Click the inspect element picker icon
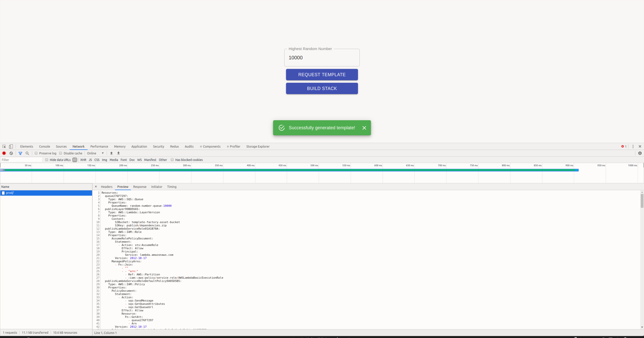Image resolution: width=644 pixels, height=338 pixels. (4, 147)
